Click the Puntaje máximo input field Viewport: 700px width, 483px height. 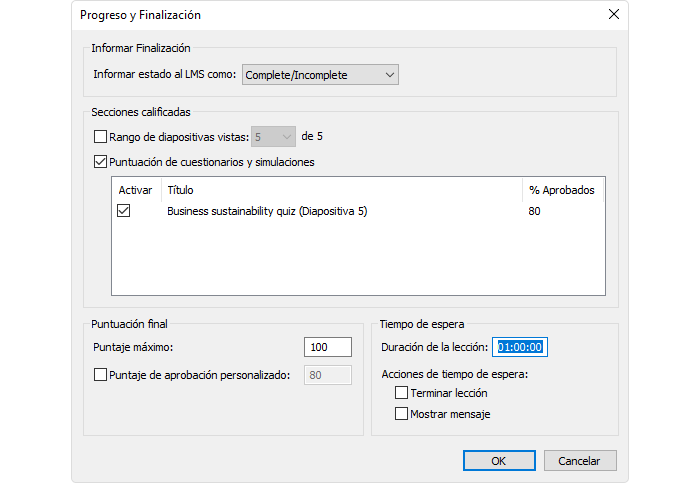tap(328, 347)
